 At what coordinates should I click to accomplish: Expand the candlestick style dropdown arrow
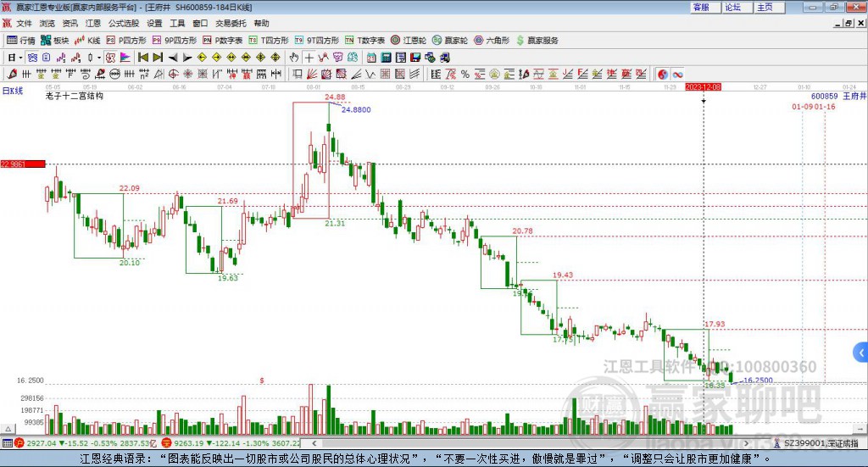tap(99, 58)
